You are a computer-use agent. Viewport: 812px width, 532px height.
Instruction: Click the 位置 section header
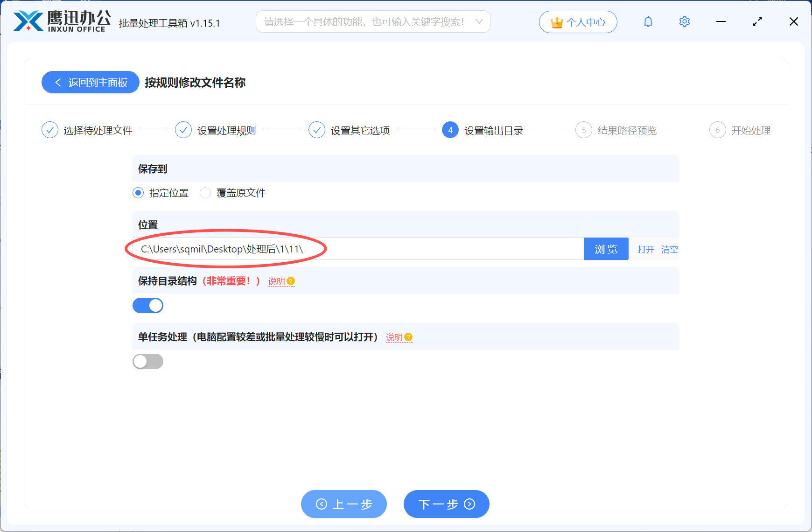tap(406, 224)
